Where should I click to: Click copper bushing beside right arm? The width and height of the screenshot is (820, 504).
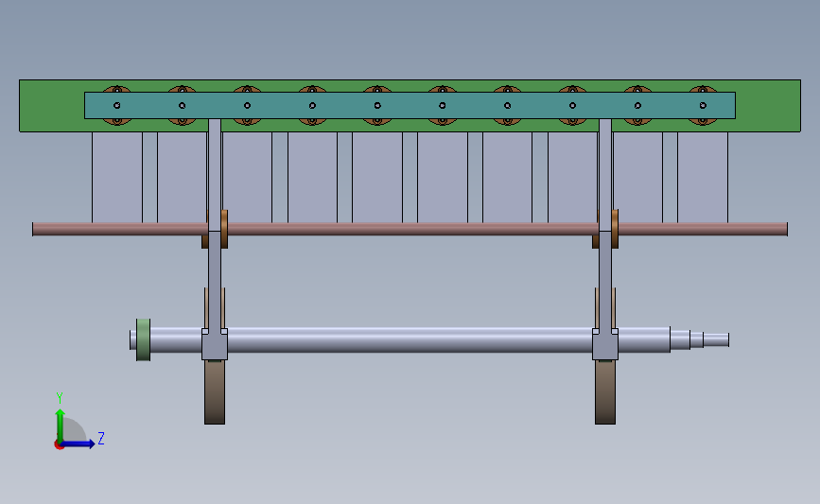(615, 229)
